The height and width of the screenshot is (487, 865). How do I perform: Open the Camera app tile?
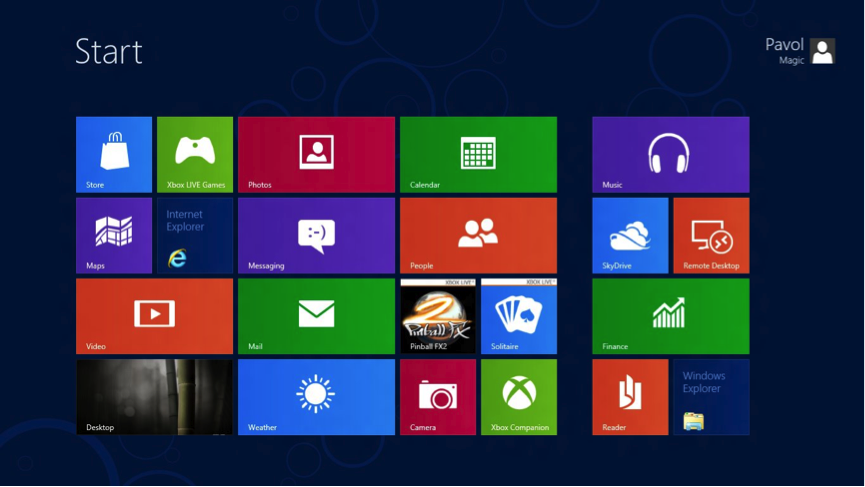pyautogui.click(x=438, y=397)
